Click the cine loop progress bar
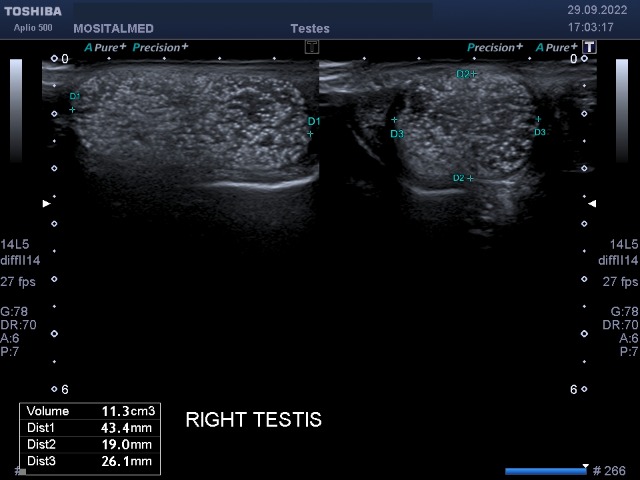 point(545,470)
